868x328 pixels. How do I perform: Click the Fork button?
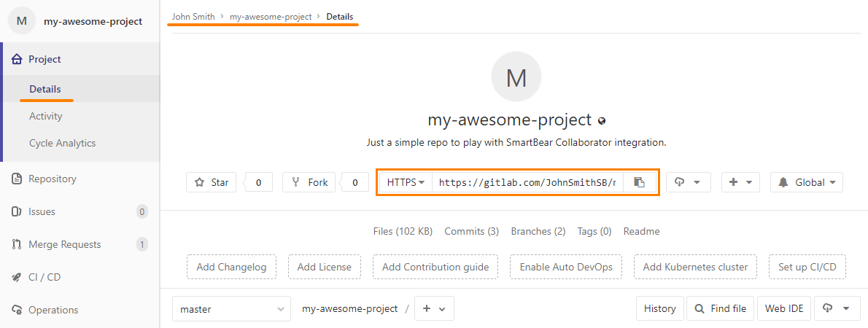[x=309, y=182]
